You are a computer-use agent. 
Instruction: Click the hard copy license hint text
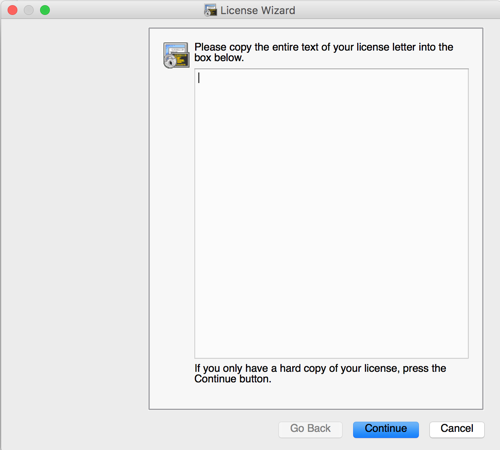[x=320, y=374]
